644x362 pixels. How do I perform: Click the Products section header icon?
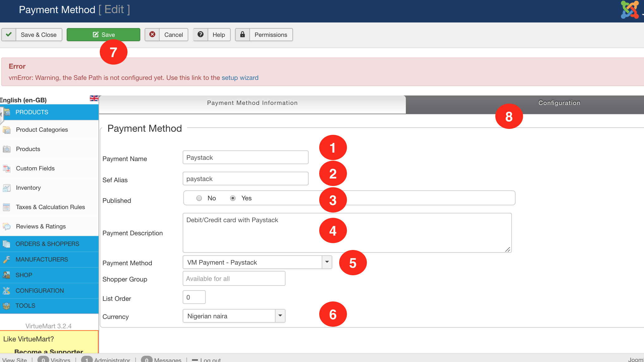coord(7,112)
